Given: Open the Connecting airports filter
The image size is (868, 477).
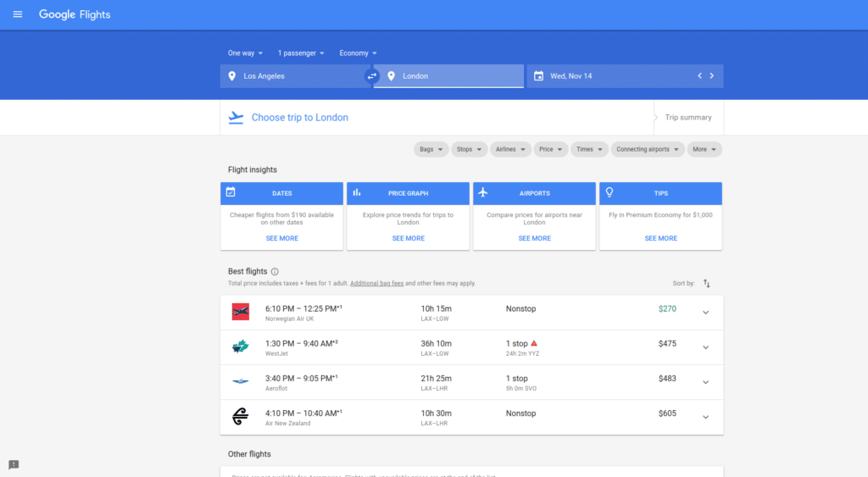Looking at the screenshot, I should coord(648,149).
